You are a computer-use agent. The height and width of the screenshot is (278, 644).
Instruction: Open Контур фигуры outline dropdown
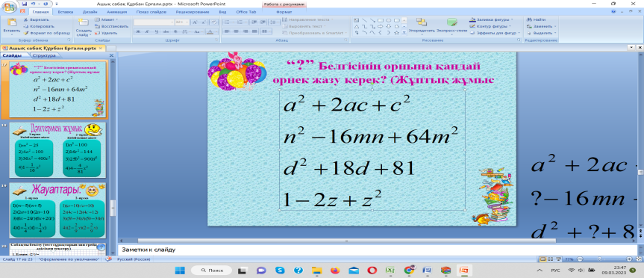pyautogui.click(x=490, y=26)
